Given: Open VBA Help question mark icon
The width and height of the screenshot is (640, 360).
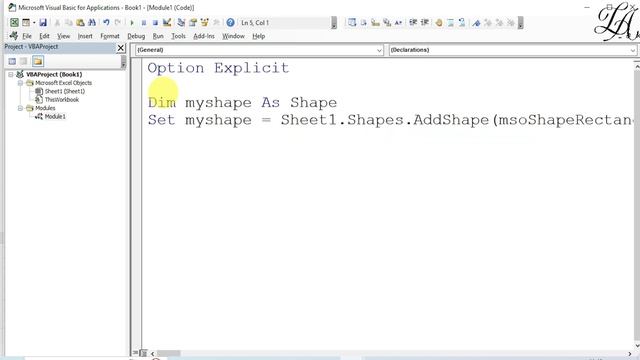Looking at the screenshot, I should (230, 22).
